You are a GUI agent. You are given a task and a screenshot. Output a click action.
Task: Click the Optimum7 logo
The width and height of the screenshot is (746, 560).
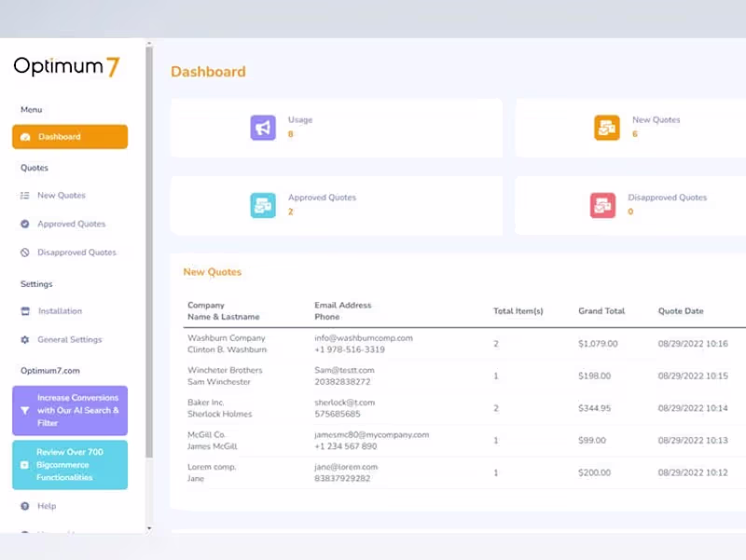click(66, 66)
